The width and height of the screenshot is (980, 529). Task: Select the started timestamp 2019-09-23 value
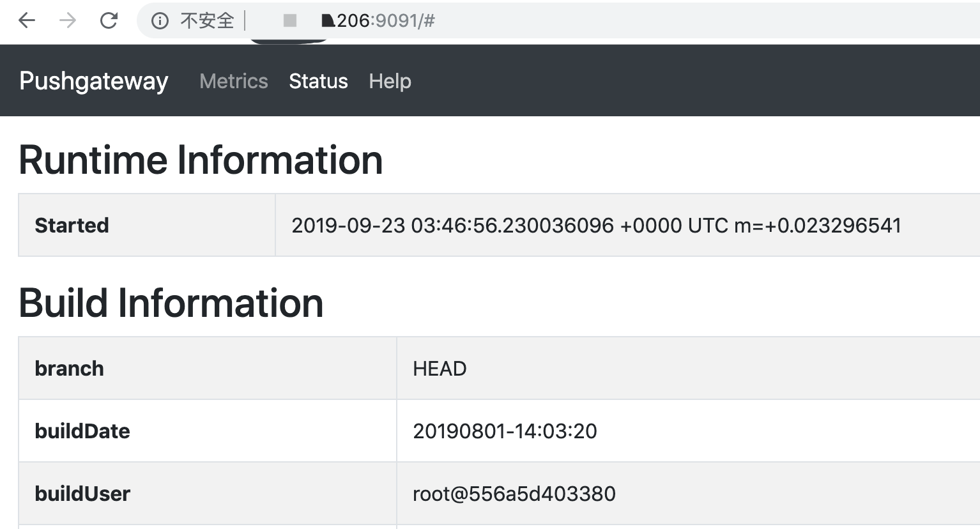[x=596, y=226]
